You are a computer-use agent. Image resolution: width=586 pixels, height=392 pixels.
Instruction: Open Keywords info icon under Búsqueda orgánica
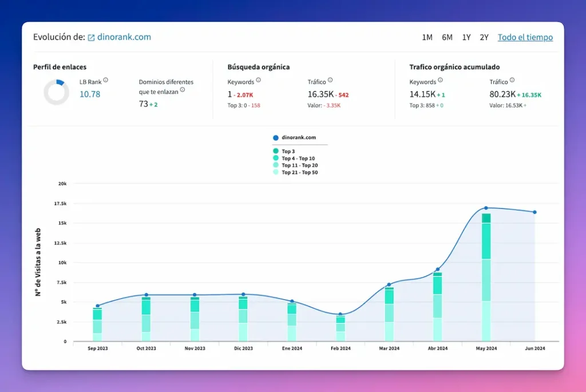click(x=259, y=81)
